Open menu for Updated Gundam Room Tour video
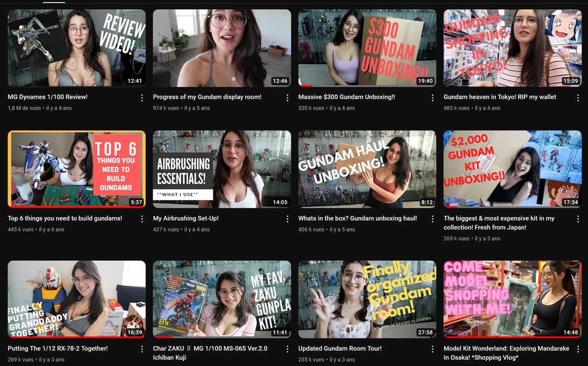This screenshot has width=588, height=366. pyautogui.click(x=432, y=349)
